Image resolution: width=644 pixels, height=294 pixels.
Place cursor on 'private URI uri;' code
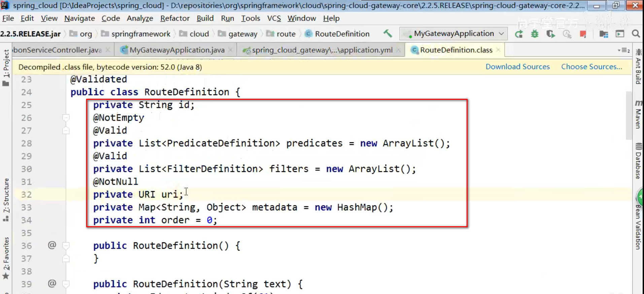[x=138, y=195]
